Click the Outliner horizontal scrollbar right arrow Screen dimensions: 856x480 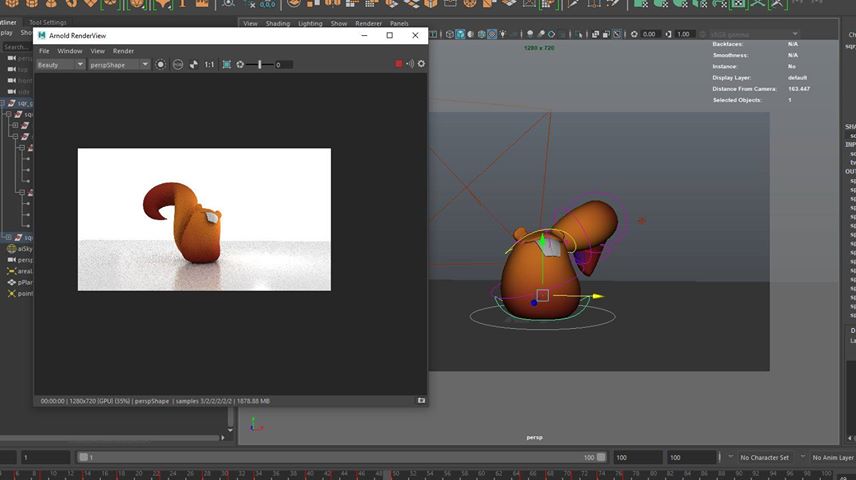click(x=223, y=437)
